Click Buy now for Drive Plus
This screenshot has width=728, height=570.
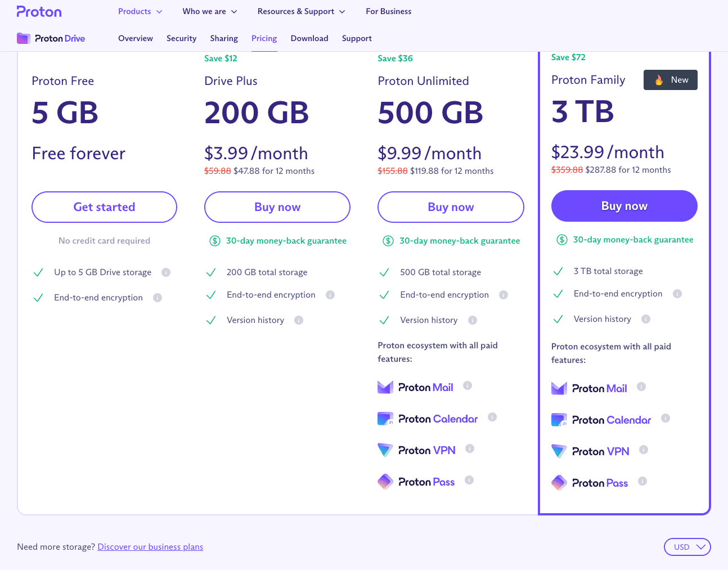tap(277, 207)
